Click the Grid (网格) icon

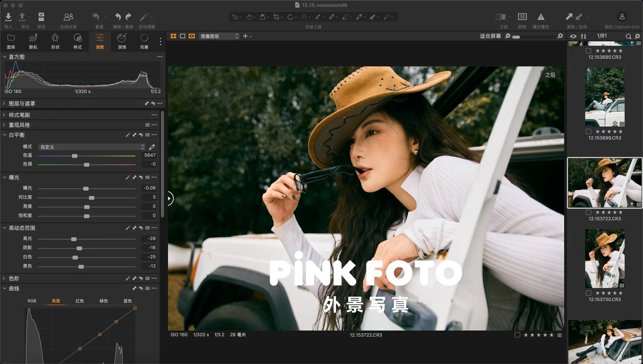[x=522, y=17]
